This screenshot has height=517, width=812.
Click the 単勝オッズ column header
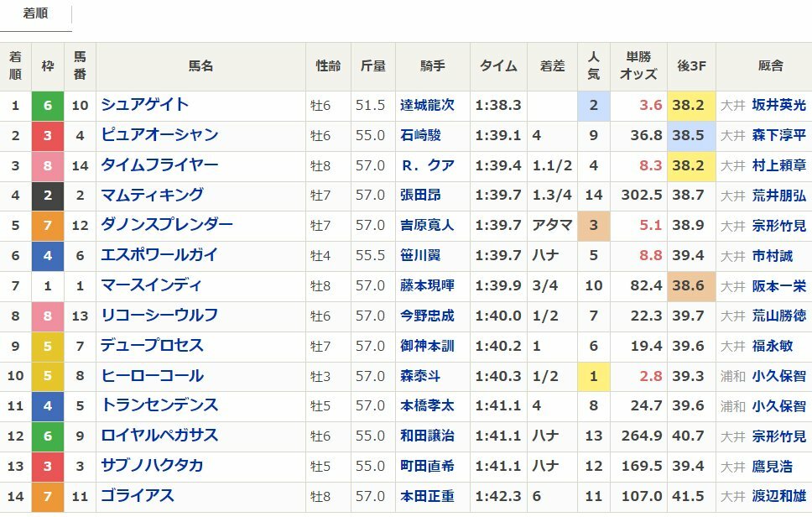click(638, 66)
